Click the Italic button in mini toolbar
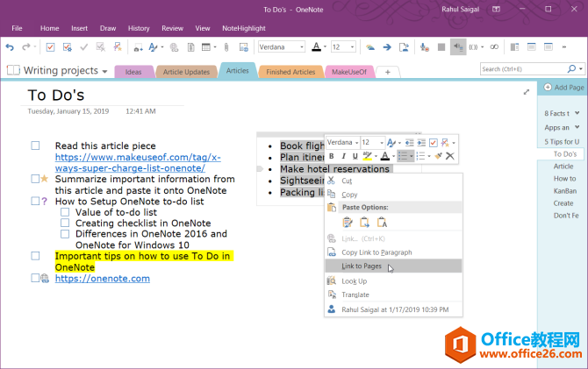 coord(344,156)
